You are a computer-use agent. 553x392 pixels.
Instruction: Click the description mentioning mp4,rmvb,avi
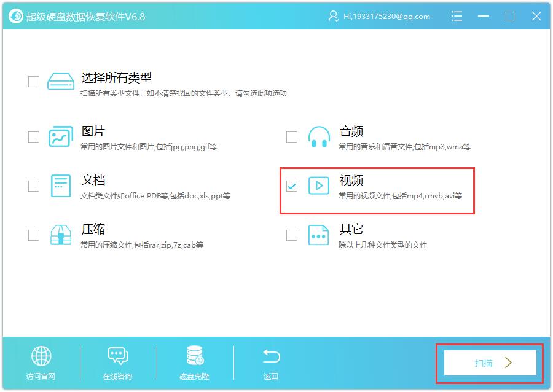tap(400, 195)
